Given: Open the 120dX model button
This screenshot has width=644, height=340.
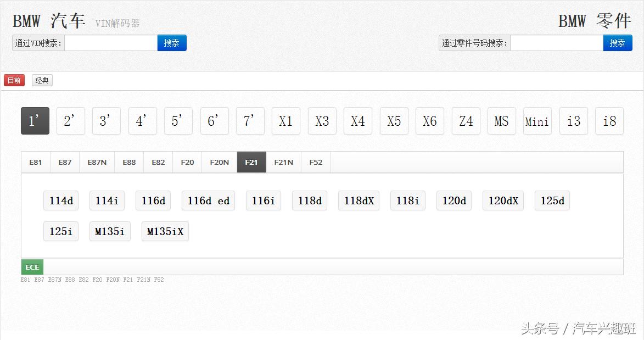Looking at the screenshot, I should click(503, 200).
